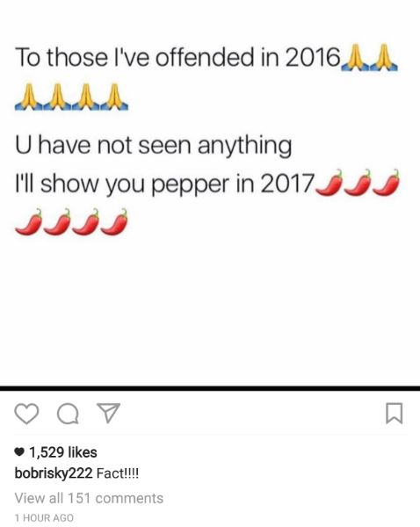This screenshot has width=420, height=527.
Task: Tap the heart like icon
Action: click(x=26, y=414)
